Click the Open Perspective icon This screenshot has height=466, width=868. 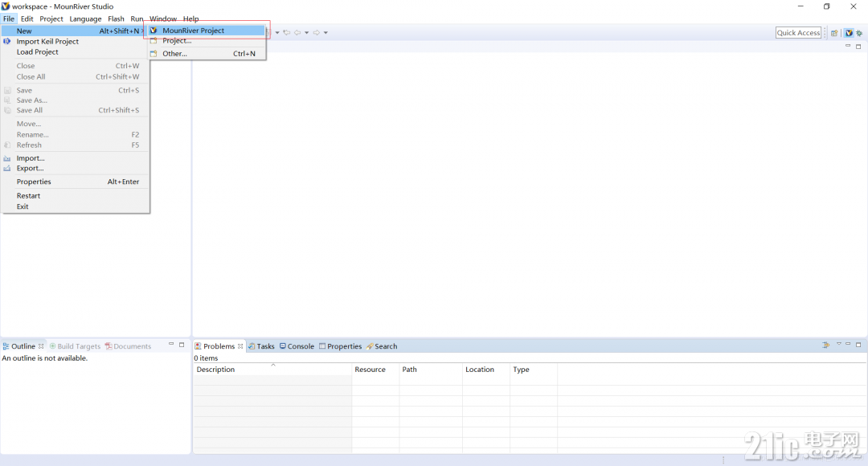tap(834, 33)
